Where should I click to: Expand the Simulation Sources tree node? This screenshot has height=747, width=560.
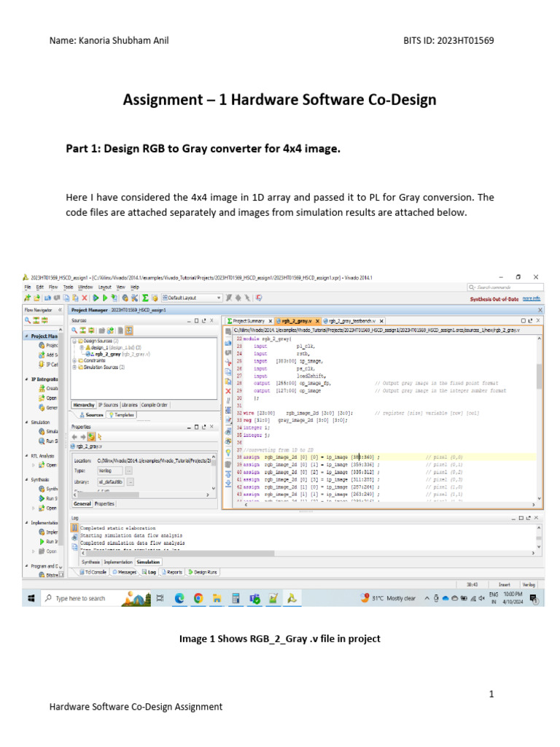[x=74, y=367]
